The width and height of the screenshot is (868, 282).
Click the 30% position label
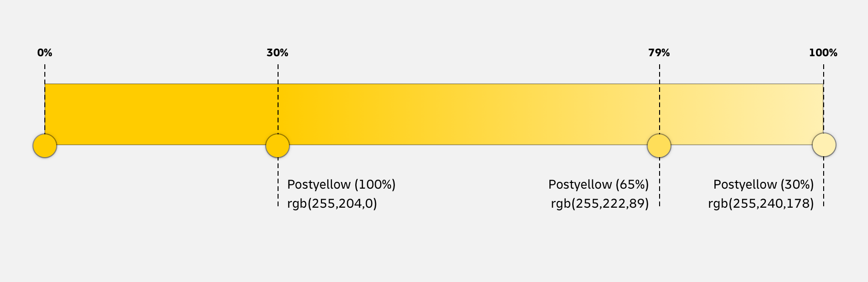[x=278, y=53]
